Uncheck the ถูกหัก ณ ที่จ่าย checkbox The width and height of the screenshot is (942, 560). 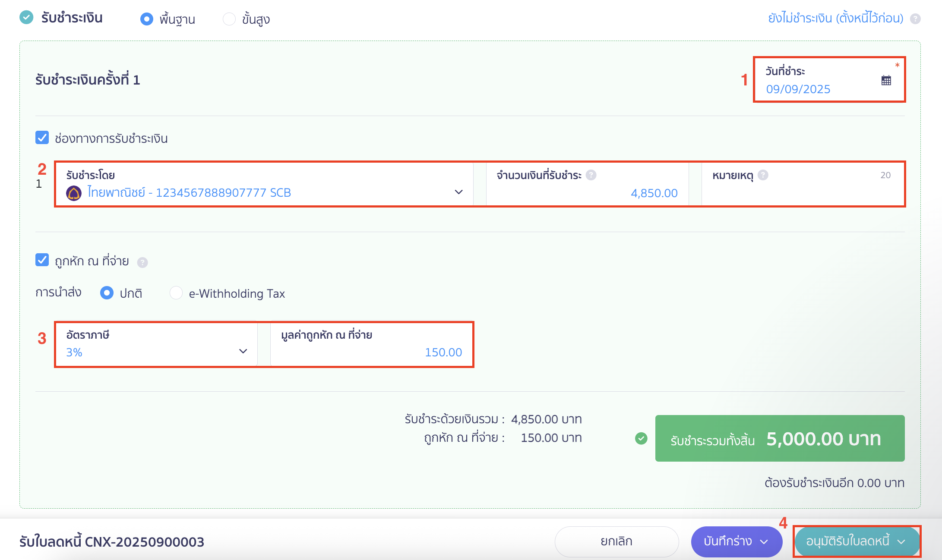[x=42, y=260]
